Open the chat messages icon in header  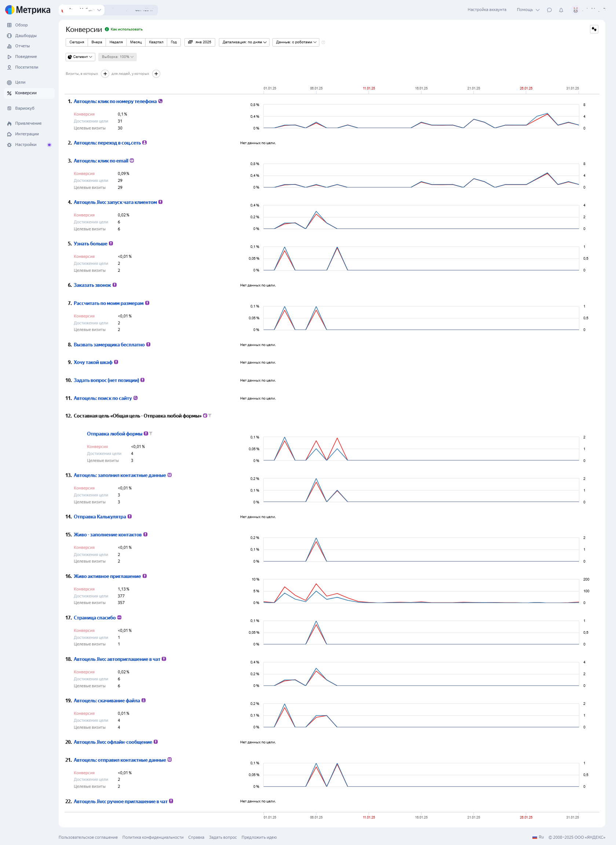(549, 10)
